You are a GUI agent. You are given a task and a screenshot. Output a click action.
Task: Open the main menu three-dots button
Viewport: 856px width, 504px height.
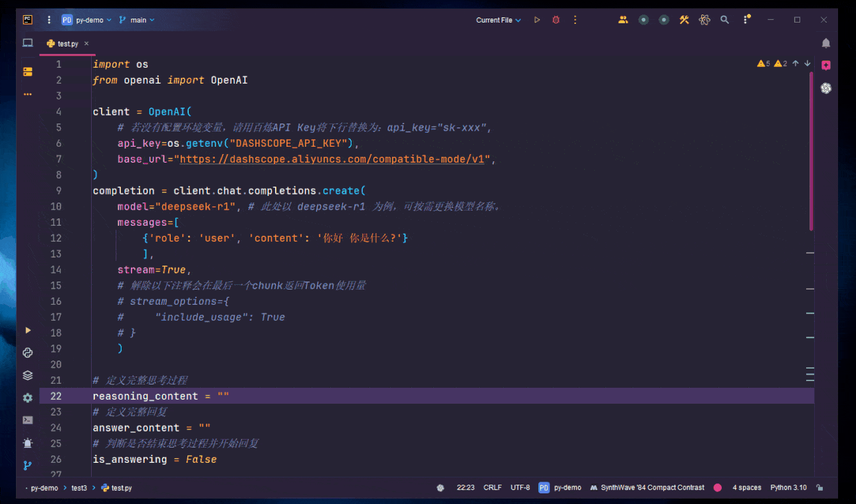click(49, 20)
